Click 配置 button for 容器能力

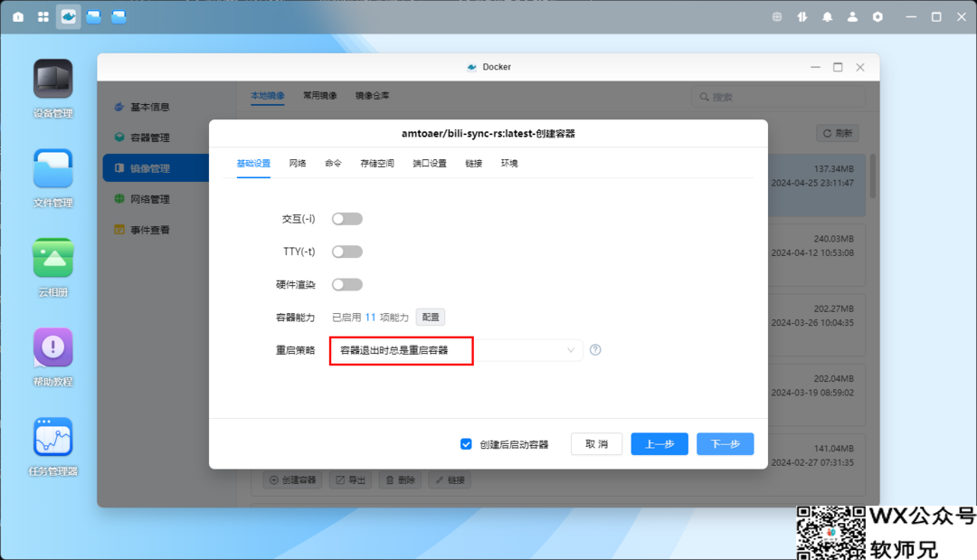[431, 317]
